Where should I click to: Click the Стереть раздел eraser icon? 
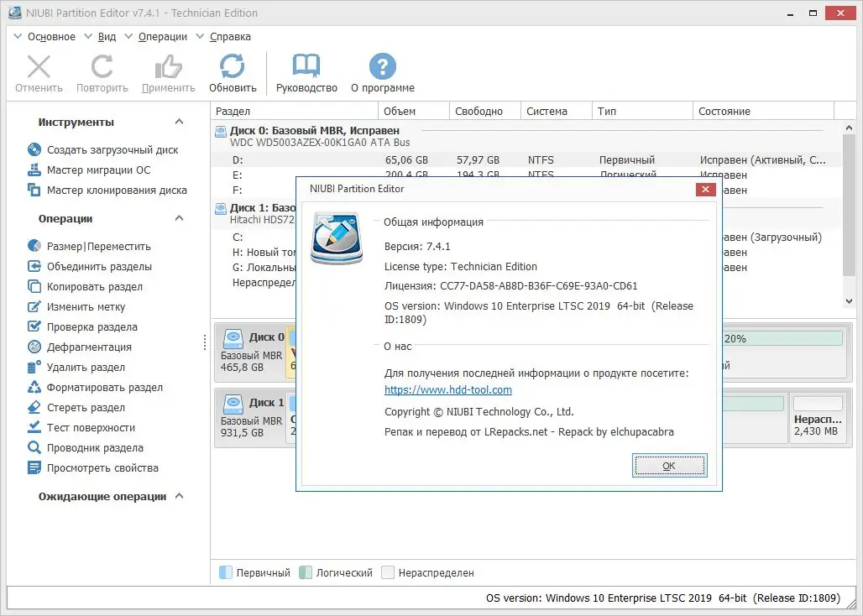tap(34, 408)
